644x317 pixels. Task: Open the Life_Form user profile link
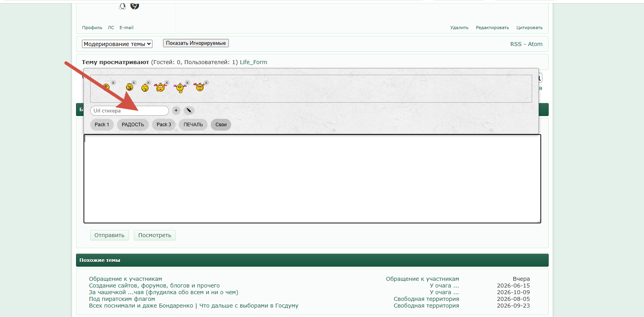click(254, 62)
